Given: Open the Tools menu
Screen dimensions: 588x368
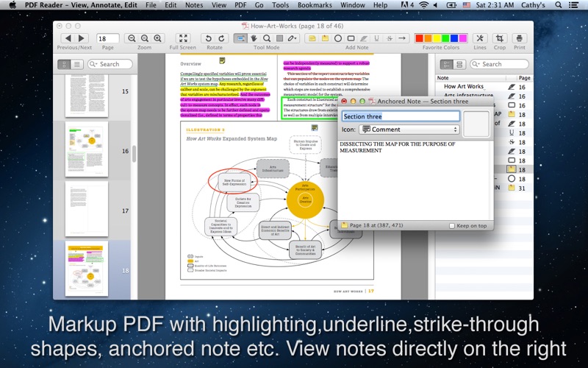Looking at the screenshot, I should pos(280,5).
